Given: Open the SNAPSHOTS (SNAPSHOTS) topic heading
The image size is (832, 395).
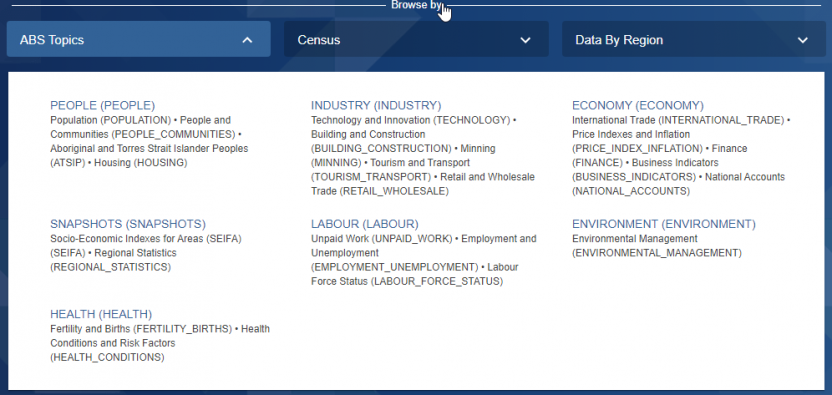Looking at the screenshot, I should [x=128, y=224].
